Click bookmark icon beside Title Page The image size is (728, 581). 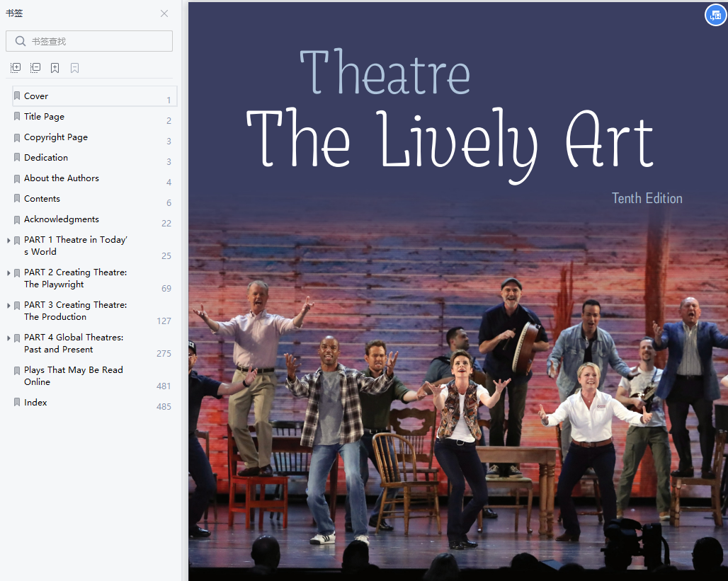click(x=17, y=117)
